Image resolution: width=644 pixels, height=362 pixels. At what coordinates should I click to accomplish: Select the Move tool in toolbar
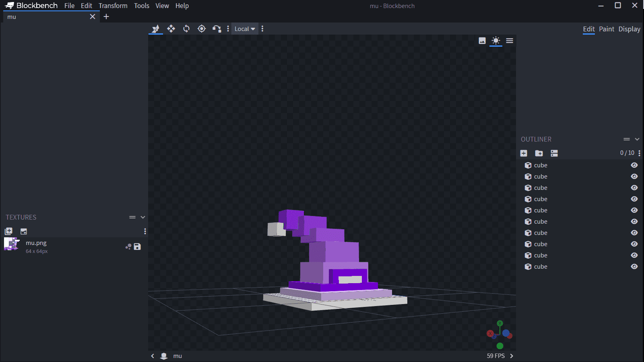156,29
